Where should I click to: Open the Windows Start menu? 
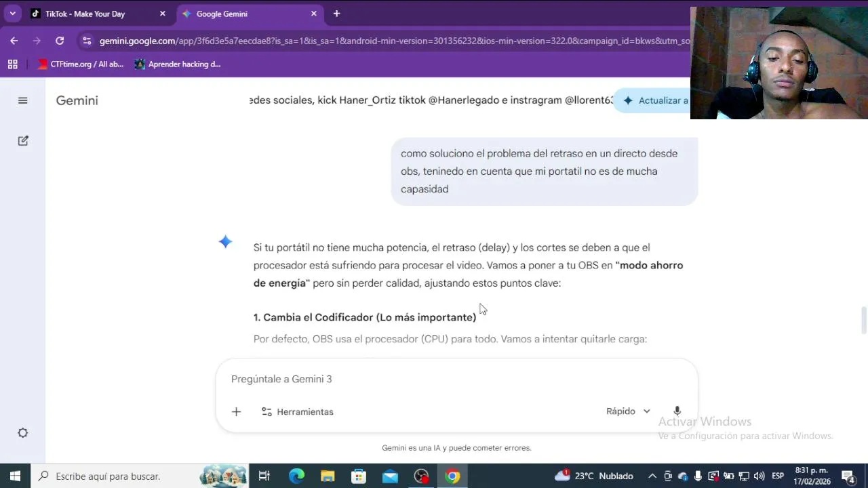coord(15,476)
